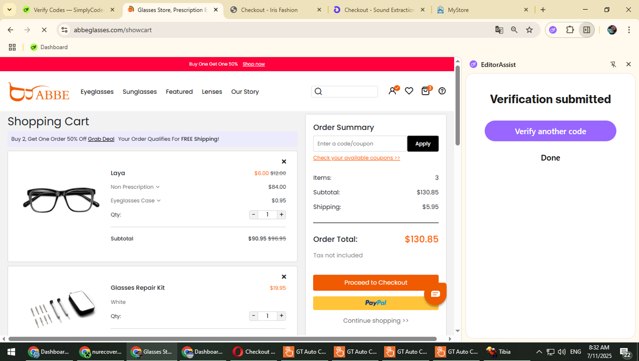Viewport: 639px width, 361px height.
Task: Toggle the browser side panel
Action: 586,30
